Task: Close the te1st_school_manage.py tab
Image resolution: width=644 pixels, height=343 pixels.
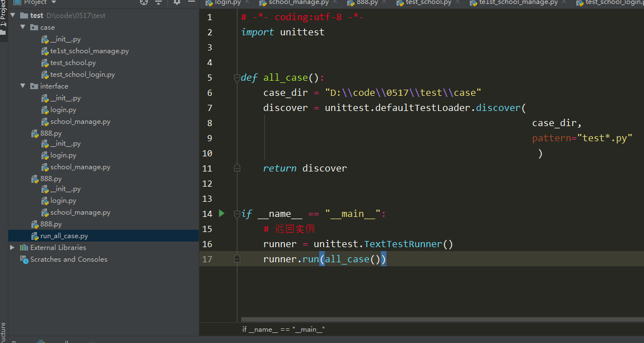Action: point(564,2)
